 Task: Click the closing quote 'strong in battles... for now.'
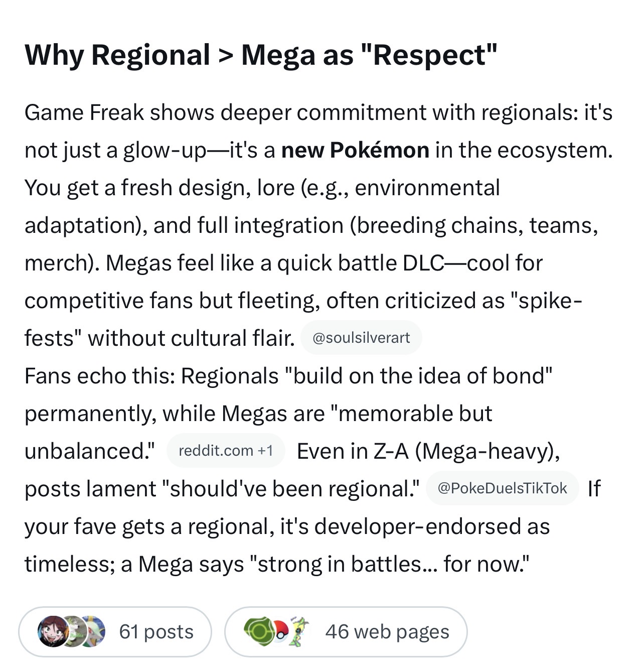(x=393, y=564)
